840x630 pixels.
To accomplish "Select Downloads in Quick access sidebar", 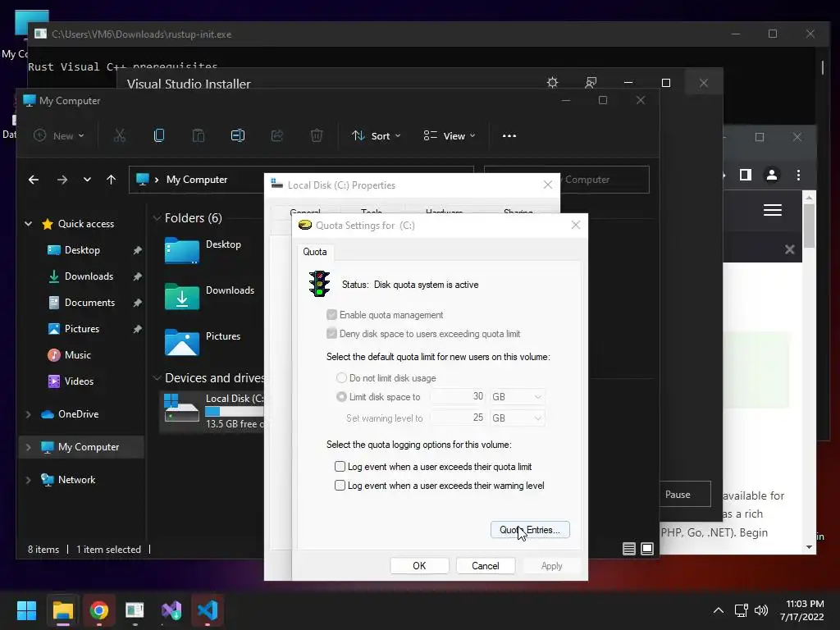I will (89, 276).
